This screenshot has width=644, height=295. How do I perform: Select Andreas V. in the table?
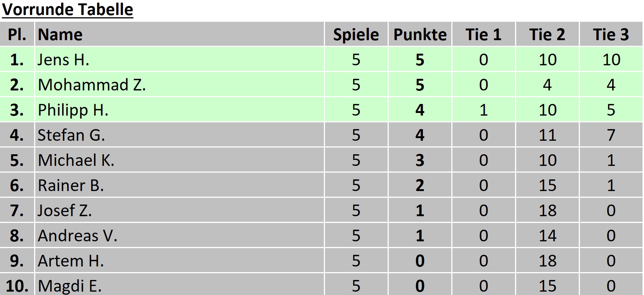pos(78,236)
